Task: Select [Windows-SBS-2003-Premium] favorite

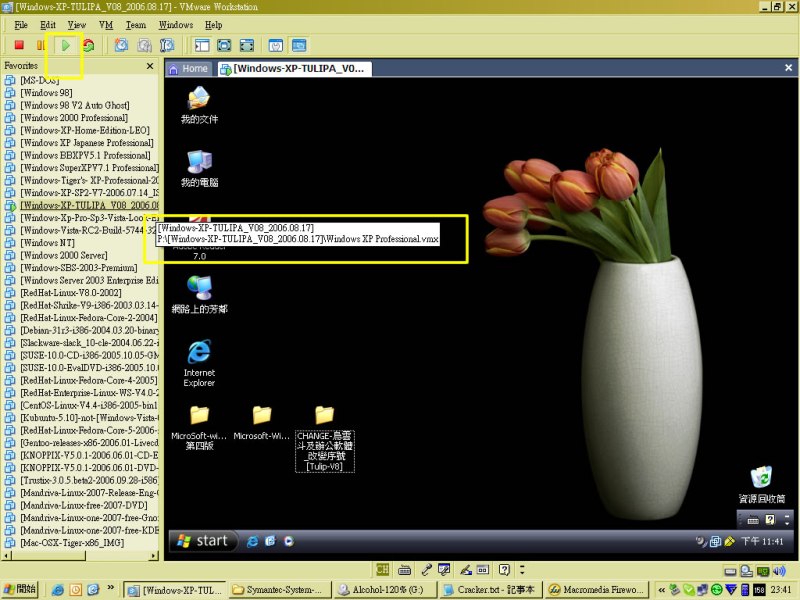Action: [79, 268]
